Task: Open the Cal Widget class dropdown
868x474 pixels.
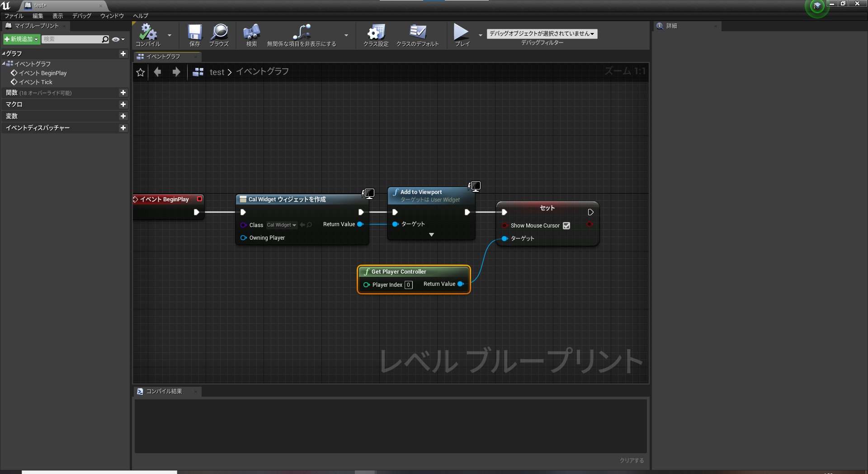Action: coord(281,225)
